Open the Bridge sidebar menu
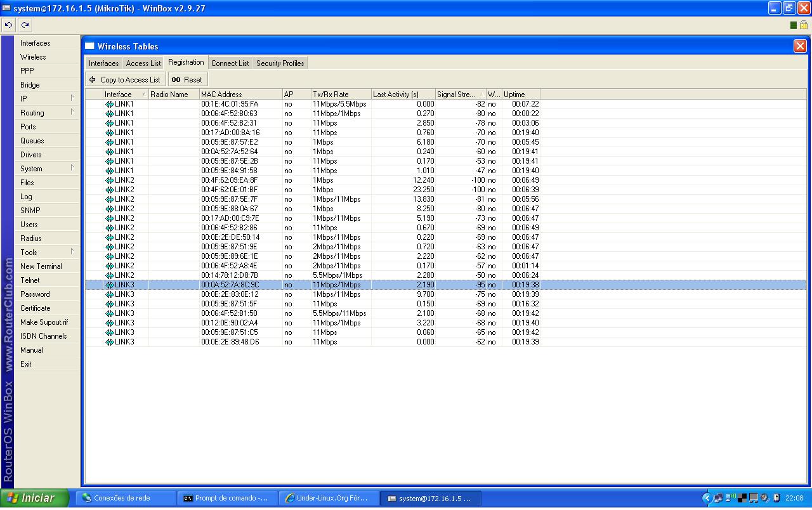The height and width of the screenshot is (510, 812). (48, 85)
